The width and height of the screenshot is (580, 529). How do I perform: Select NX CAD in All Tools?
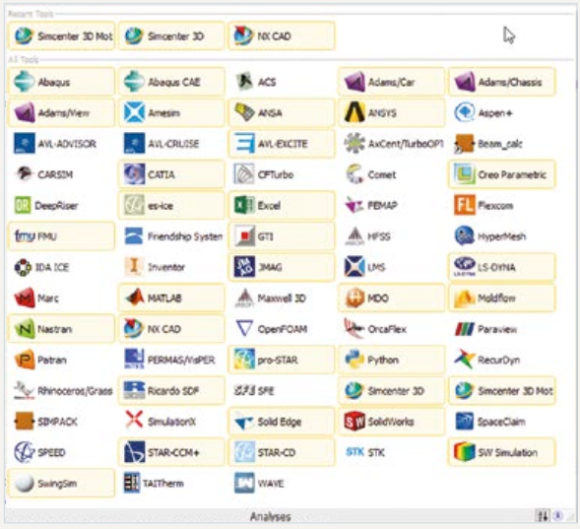pyautogui.click(x=172, y=329)
